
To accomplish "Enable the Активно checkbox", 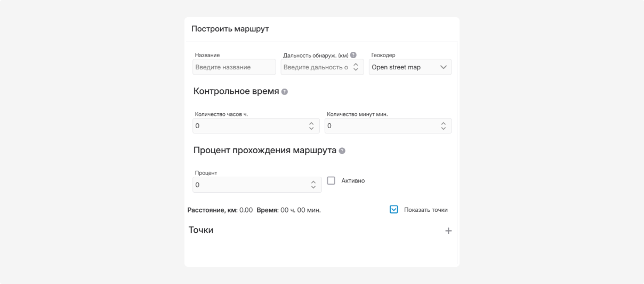I will click(331, 181).
